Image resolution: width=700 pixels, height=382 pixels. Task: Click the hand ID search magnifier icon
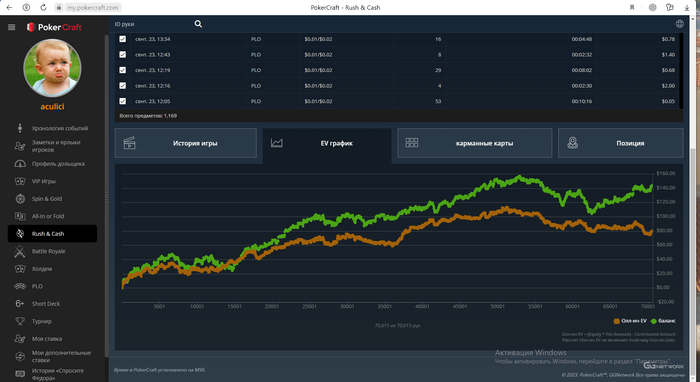[198, 24]
